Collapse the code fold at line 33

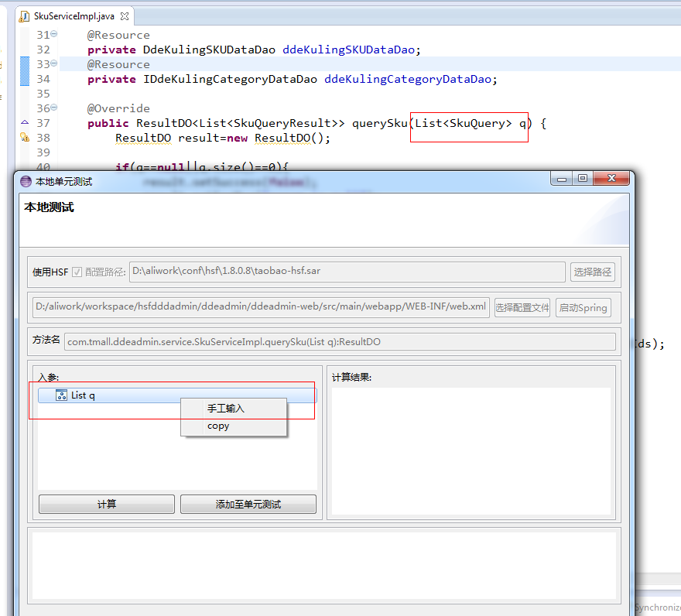pos(53,64)
